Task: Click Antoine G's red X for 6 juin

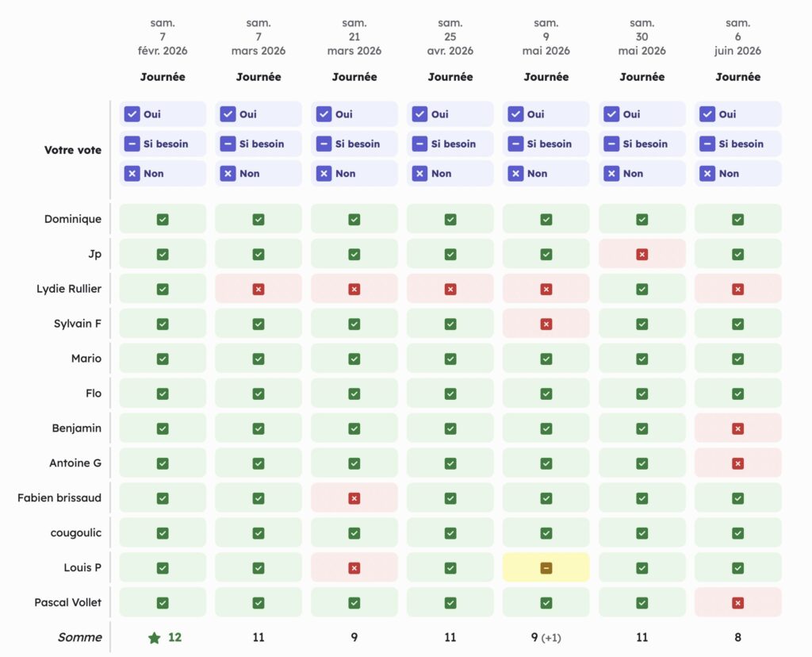Action: (738, 463)
